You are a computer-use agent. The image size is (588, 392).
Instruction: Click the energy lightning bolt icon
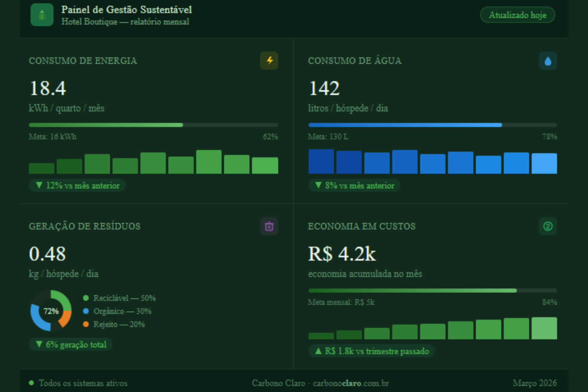[269, 60]
